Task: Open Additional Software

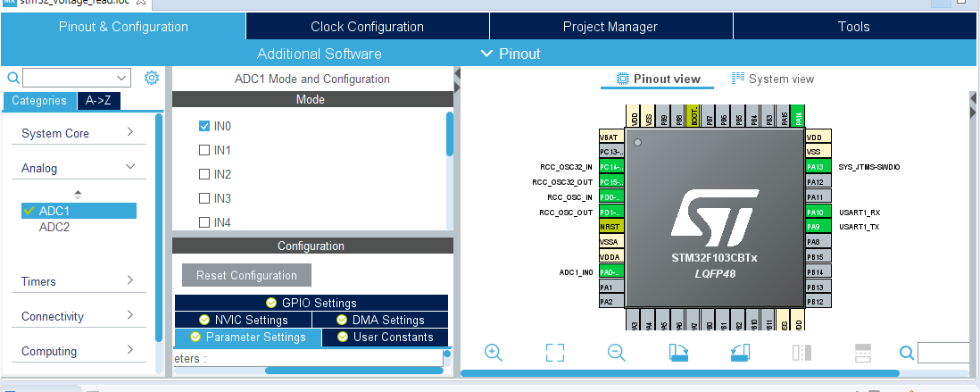Action: point(319,54)
